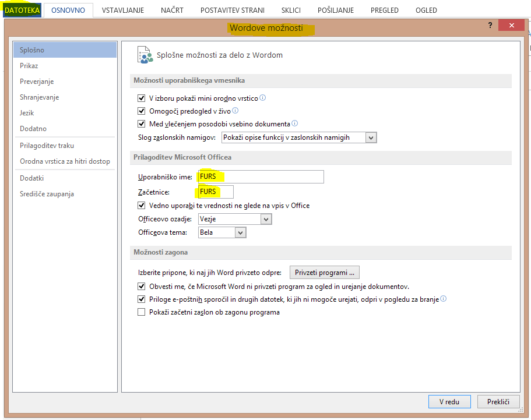Enable Pokaži začetni zaslon ob zagonu programa
This screenshot has height=420, width=531.
(142, 312)
